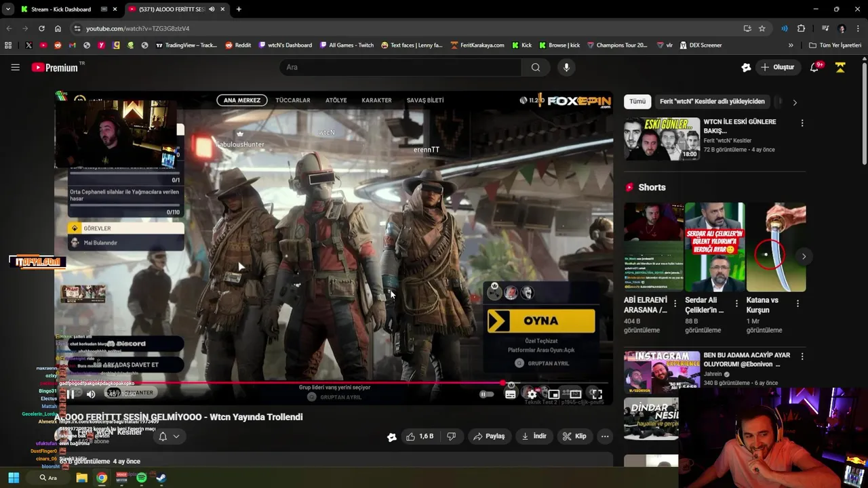
Task: Switch to miniplayer mode
Action: pyautogui.click(x=554, y=394)
